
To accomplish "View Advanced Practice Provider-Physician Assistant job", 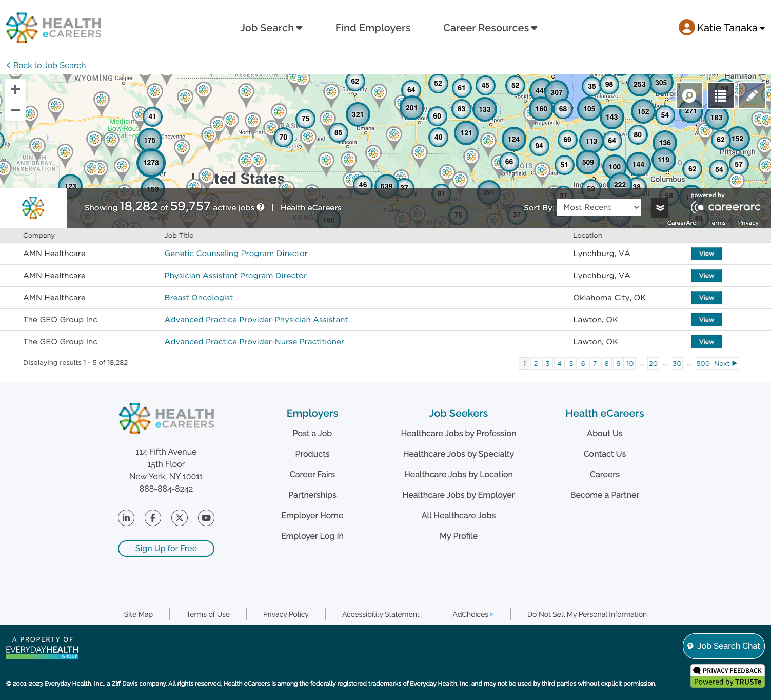I will (x=706, y=320).
